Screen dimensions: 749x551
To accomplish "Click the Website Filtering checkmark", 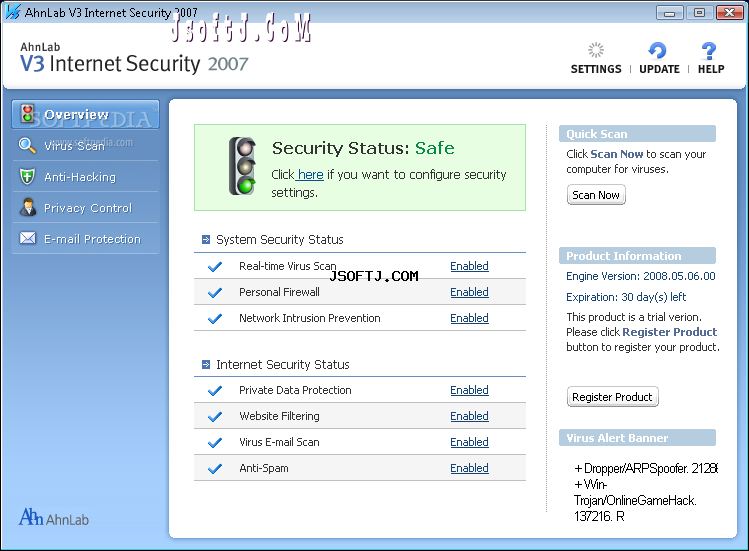I will click(215, 416).
